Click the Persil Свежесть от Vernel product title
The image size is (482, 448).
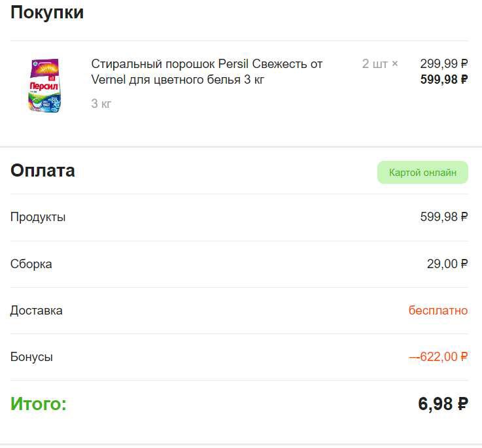pyautogui.click(x=207, y=72)
